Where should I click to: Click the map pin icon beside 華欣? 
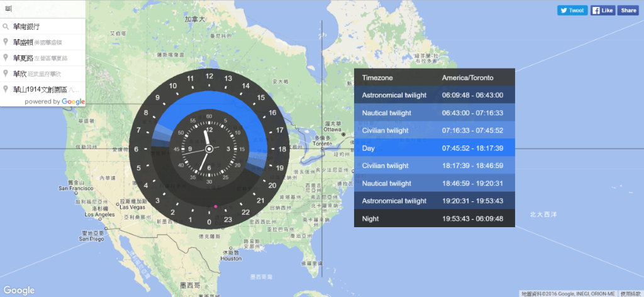6,74
